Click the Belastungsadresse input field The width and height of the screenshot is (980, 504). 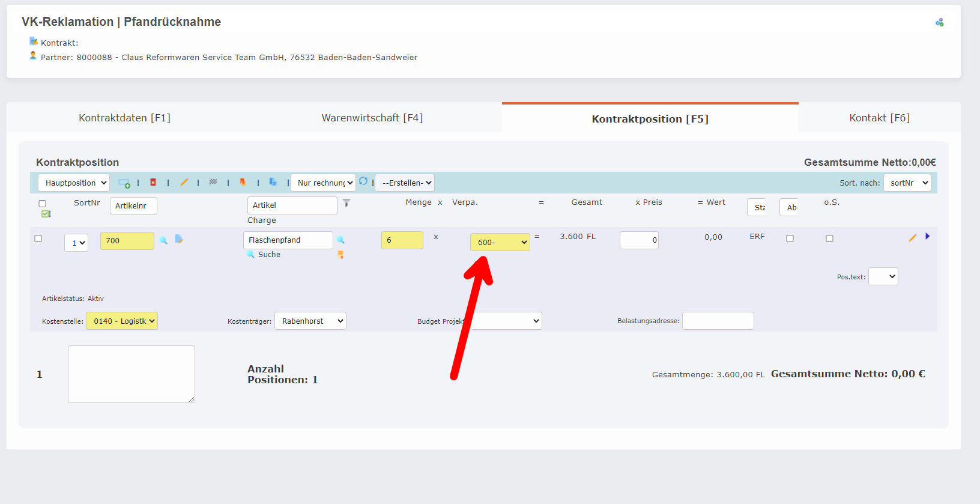(718, 321)
